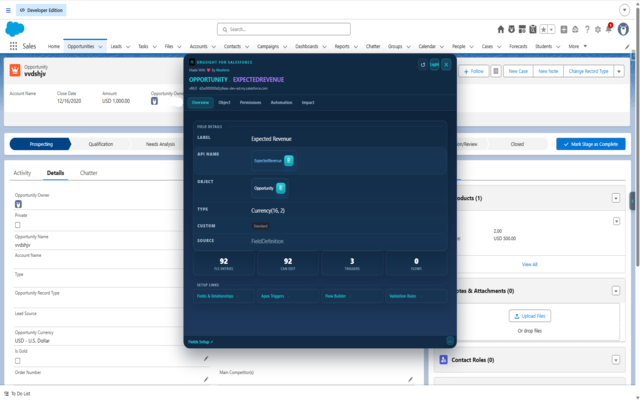This screenshot has width=640, height=400.
Task: Click the owner avatar in highlights panel
Action: point(154,101)
